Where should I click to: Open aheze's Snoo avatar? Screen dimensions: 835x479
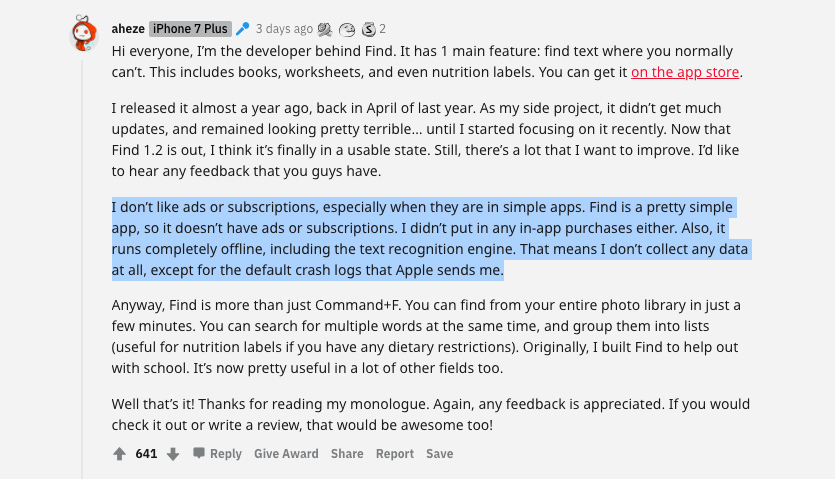click(86, 33)
